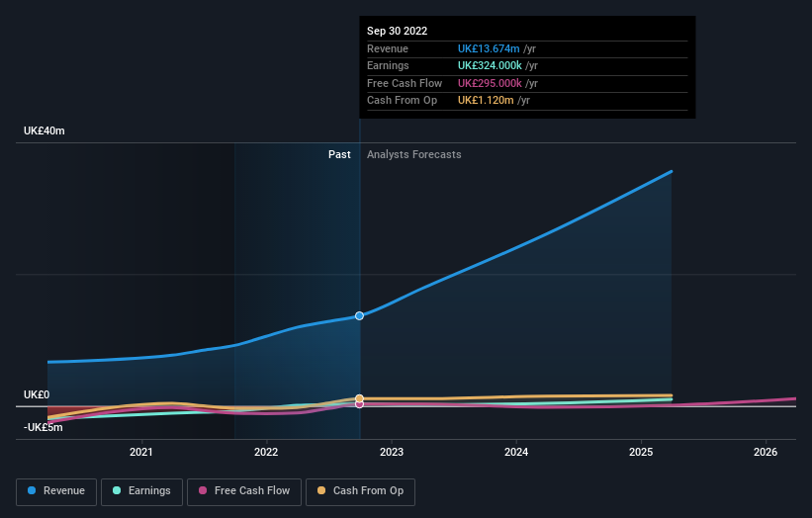
Task: Click the -UK£5m y-axis label
Action: click(x=43, y=427)
